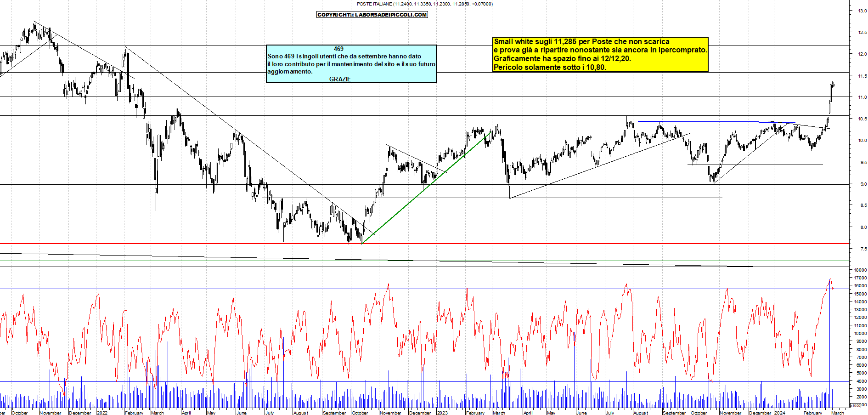
Task: Click the 2024 year label on time axis
Action: click(x=780, y=413)
